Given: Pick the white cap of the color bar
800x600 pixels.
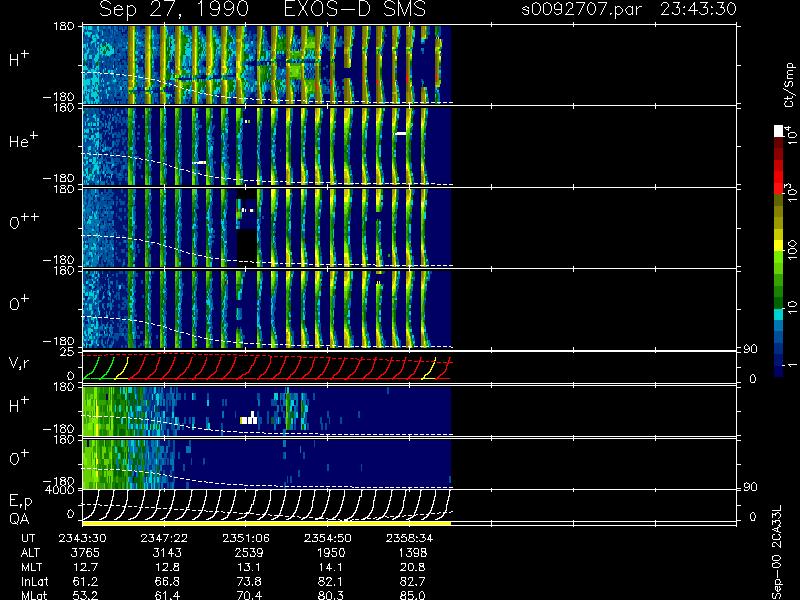Looking at the screenshot, I should (x=779, y=131).
